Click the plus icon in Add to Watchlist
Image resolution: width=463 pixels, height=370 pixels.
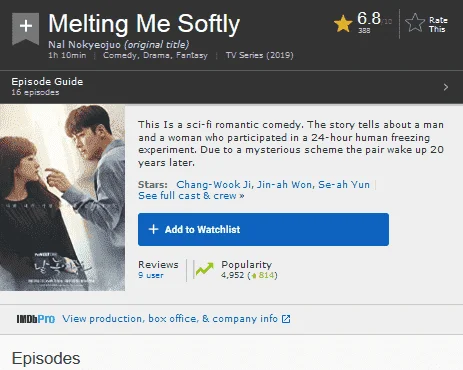coord(153,229)
